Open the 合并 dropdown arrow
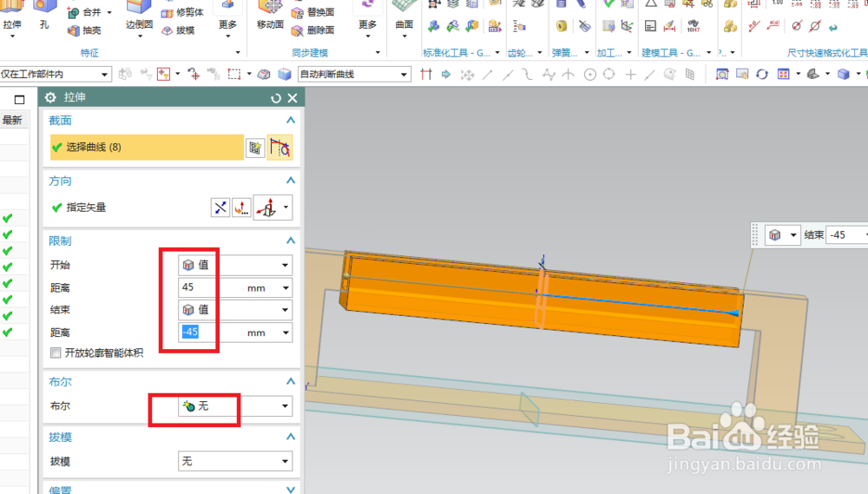Image resolution: width=868 pixels, height=494 pixels. (109, 12)
